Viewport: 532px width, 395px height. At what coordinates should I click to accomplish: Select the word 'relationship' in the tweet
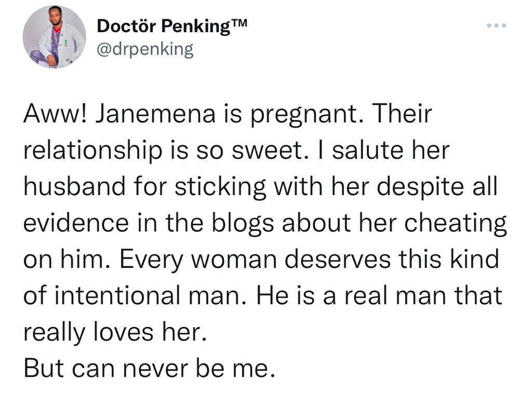click(x=92, y=151)
